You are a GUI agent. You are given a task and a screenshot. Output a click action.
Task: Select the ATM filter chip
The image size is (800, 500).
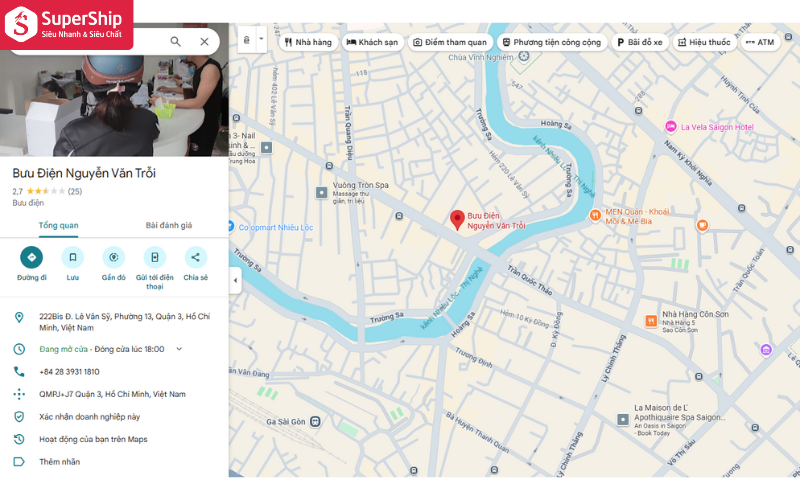[760, 42]
